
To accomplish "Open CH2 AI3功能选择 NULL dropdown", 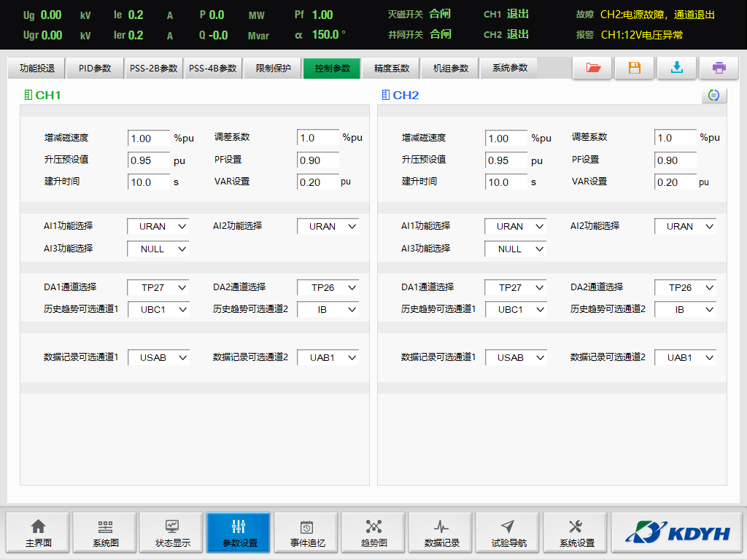I will (x=516, y=249).
